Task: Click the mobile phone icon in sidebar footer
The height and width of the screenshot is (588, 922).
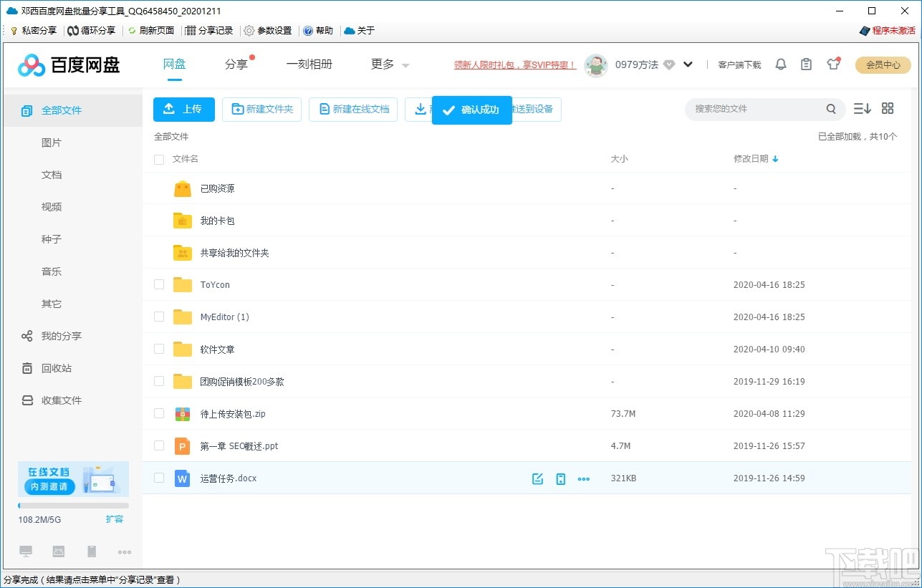Action: coord(92,551)
